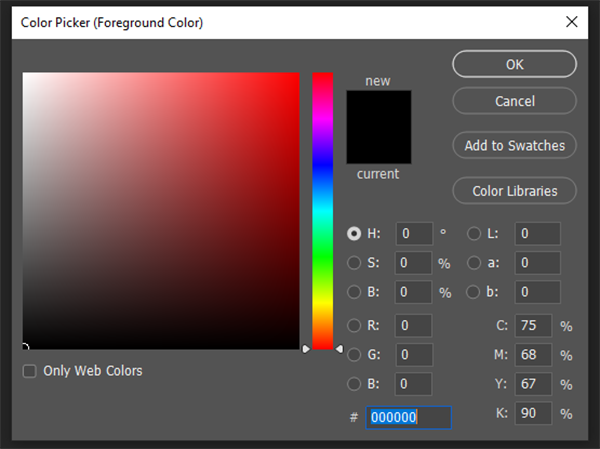Click the Lab a value field
The image size is (600, 449).
pos(538,263)
